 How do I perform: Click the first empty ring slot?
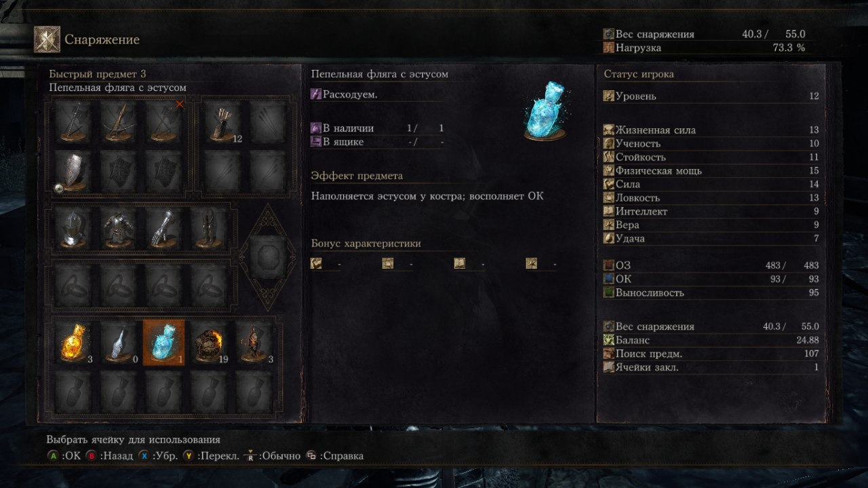click(73, 285)
